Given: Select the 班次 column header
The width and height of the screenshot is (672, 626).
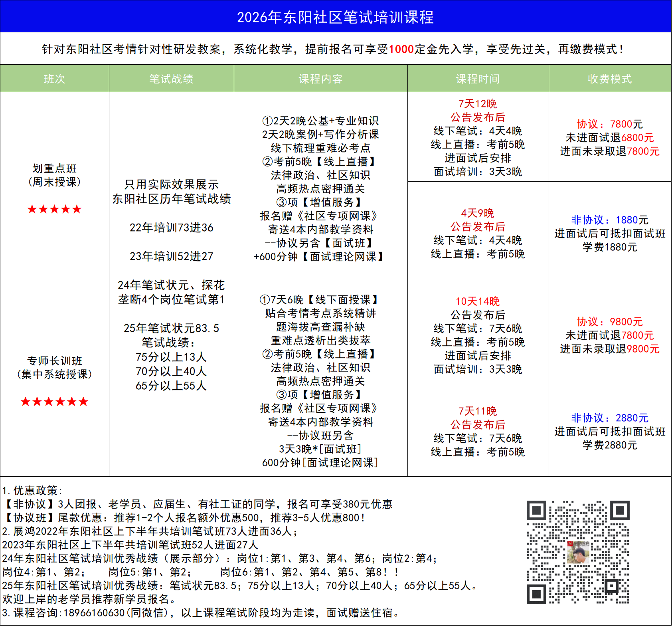Looking at the screenshot, I should coord(54,79).
